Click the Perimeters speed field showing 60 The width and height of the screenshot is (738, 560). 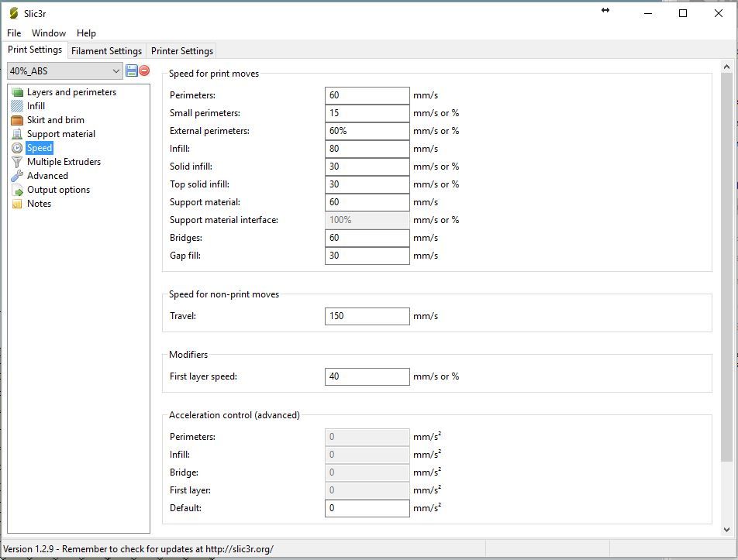click(x=367, y=95)
